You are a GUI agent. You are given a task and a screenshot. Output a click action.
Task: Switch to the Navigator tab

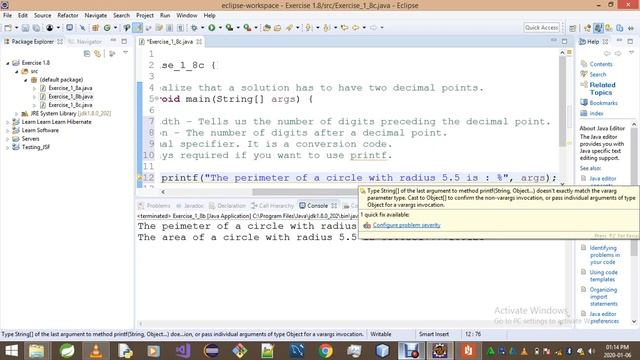(x=85, y=42)
